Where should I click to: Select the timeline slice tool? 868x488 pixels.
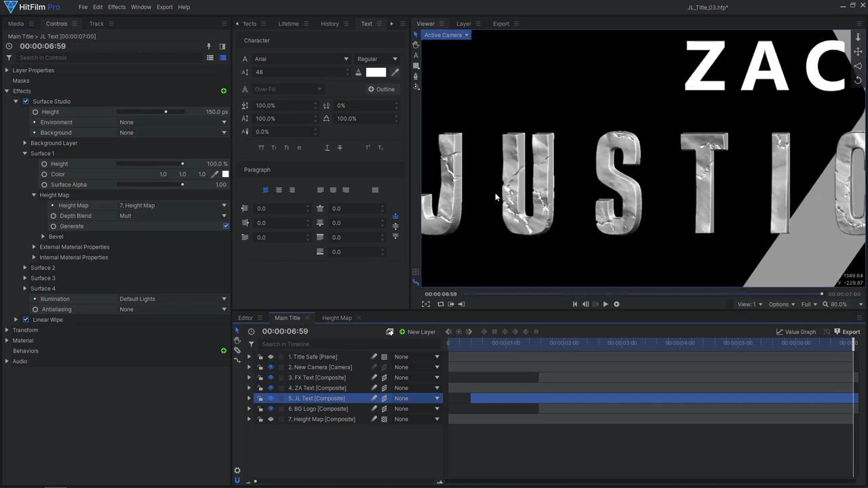[237, 350]
